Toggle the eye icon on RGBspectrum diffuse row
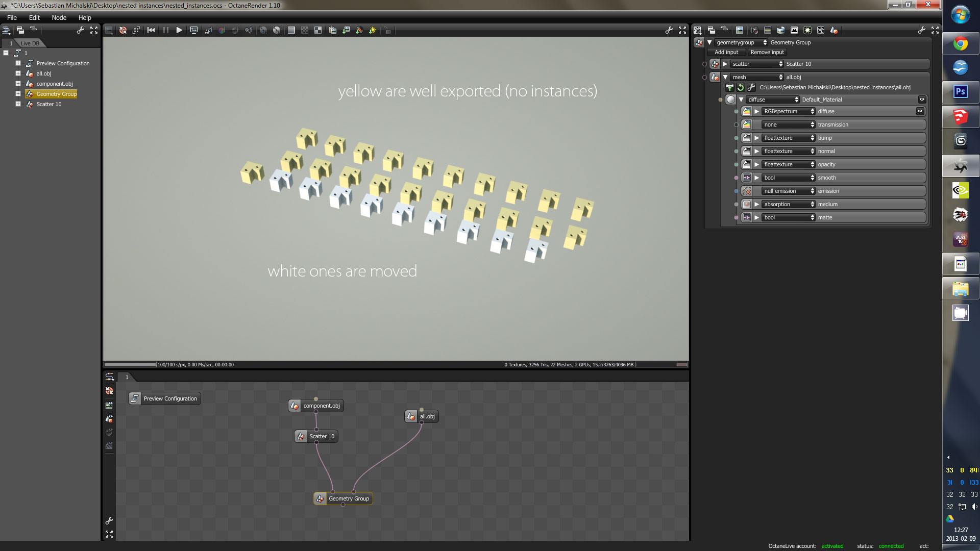Viewport: 980px width, 551px height. [x=920, y=111]
